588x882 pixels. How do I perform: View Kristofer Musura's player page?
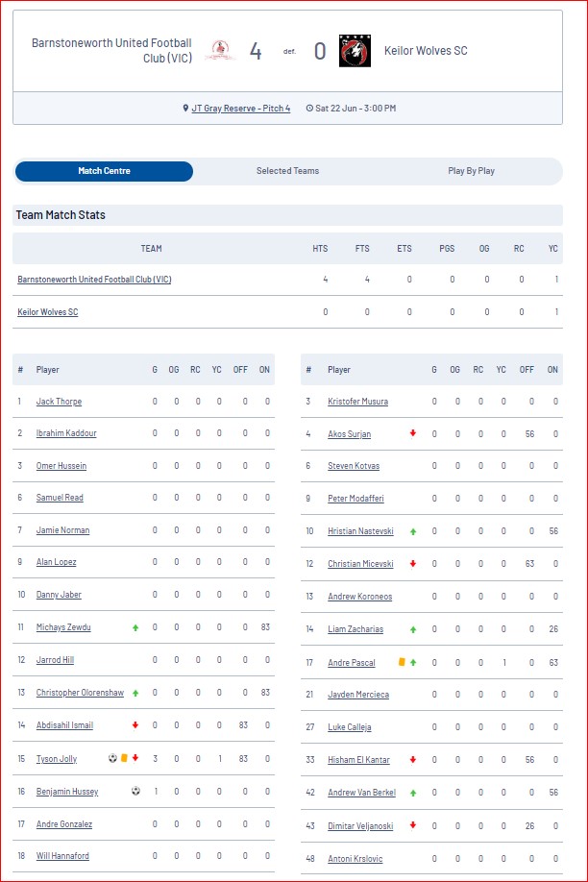pos(357,401)
